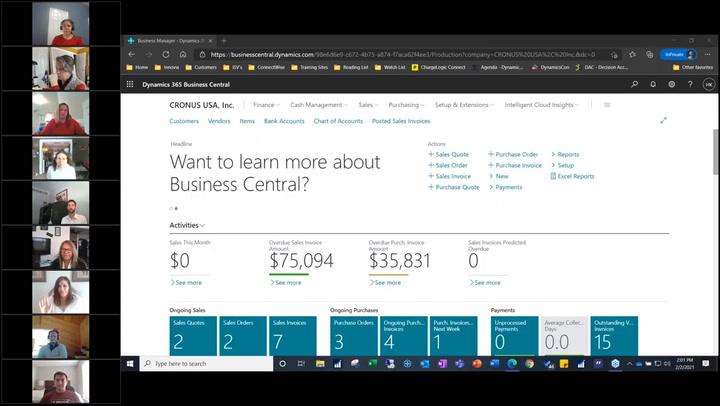720x406 pixels.
Task: Open the Vendors list link
Action: 219,121
